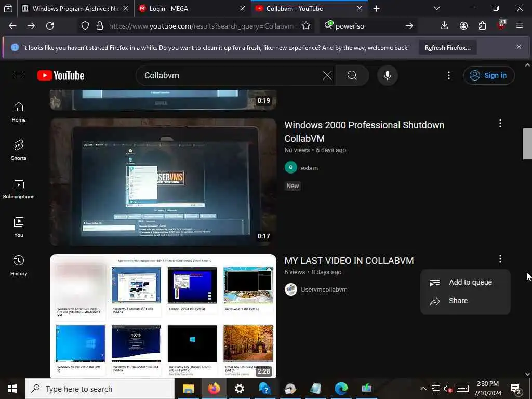Play the Windows 2000 Shutdown thumbnail
532x399 pixels.
[163, 182]
